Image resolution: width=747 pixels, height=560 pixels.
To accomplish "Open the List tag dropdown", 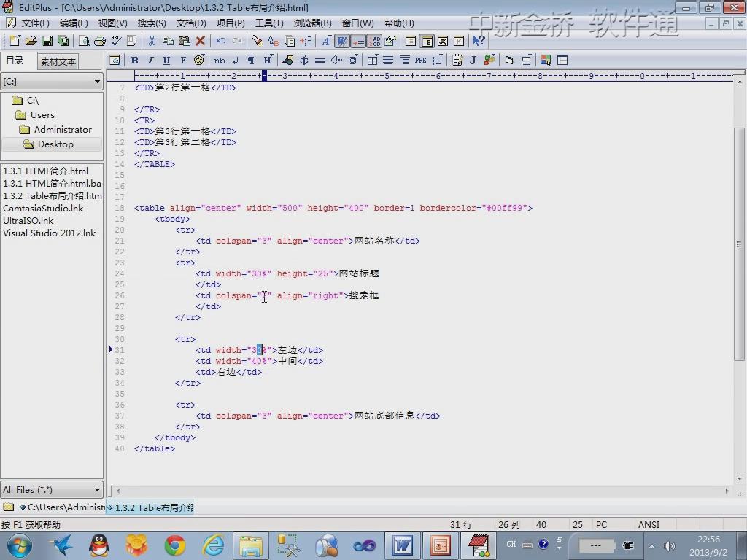I will [x=437, y=61].
